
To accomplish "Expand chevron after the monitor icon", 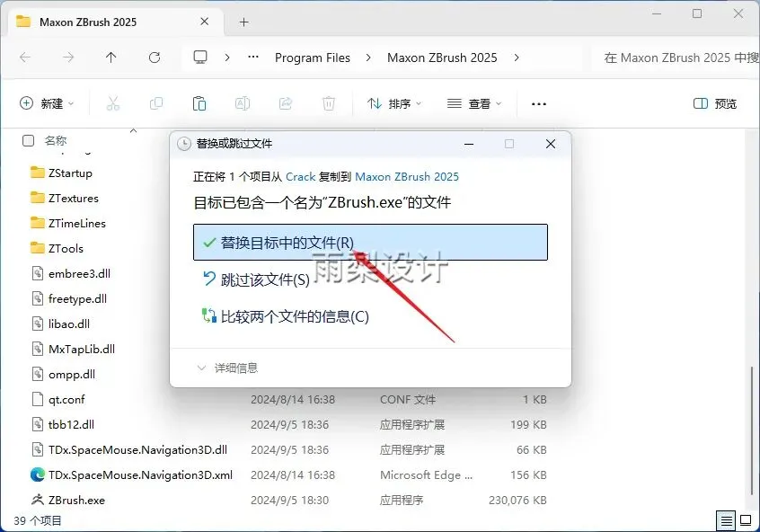I will tap(227, 58).
